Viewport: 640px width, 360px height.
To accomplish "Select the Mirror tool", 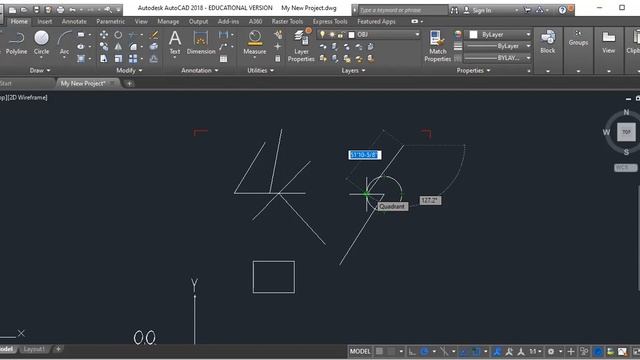I will tap(118, 47).
